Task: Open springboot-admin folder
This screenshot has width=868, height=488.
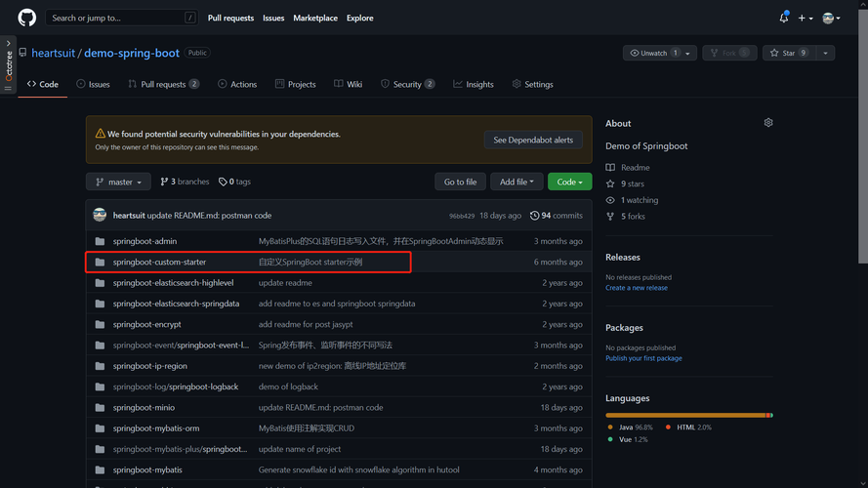Action: 145,241
